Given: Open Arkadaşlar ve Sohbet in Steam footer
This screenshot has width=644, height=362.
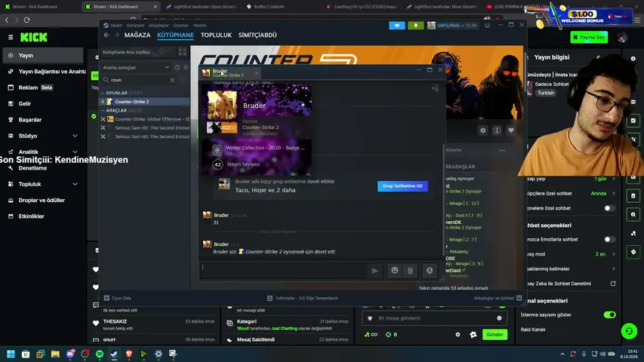Looking at the screenshot, I should coord(498,299).
